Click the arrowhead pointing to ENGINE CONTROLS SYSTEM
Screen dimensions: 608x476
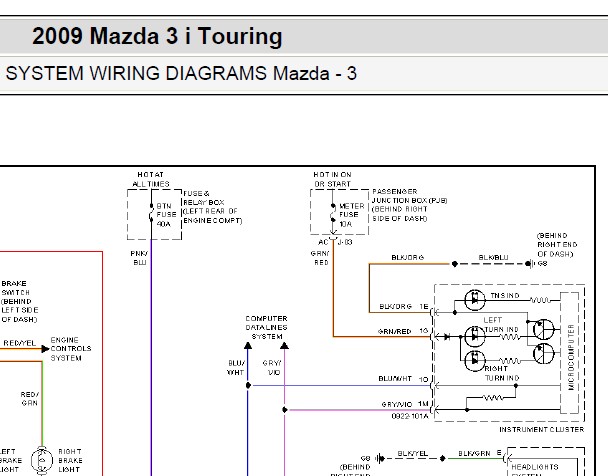[45, 349]
